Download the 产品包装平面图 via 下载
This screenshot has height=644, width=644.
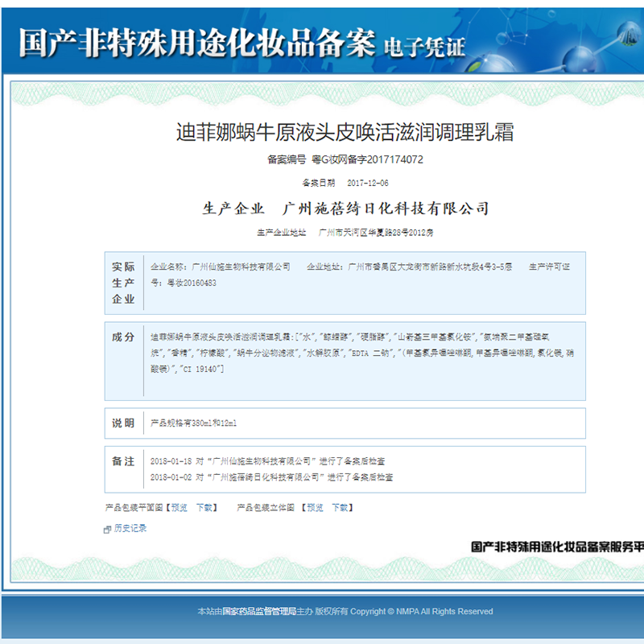204,508
